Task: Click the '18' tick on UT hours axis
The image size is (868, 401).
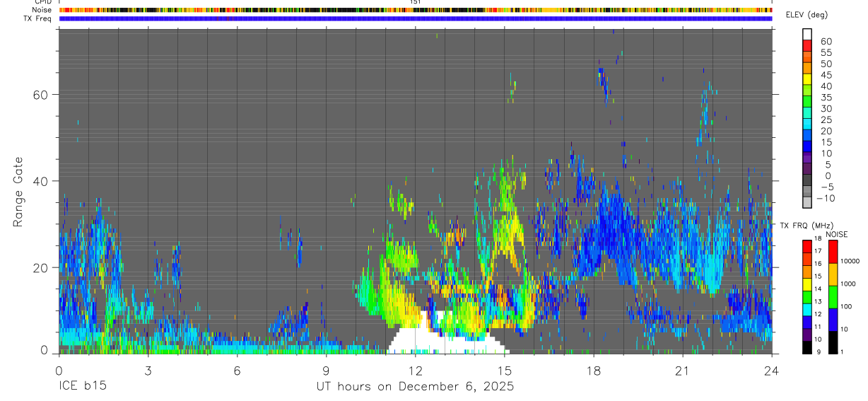Action: 593,370
